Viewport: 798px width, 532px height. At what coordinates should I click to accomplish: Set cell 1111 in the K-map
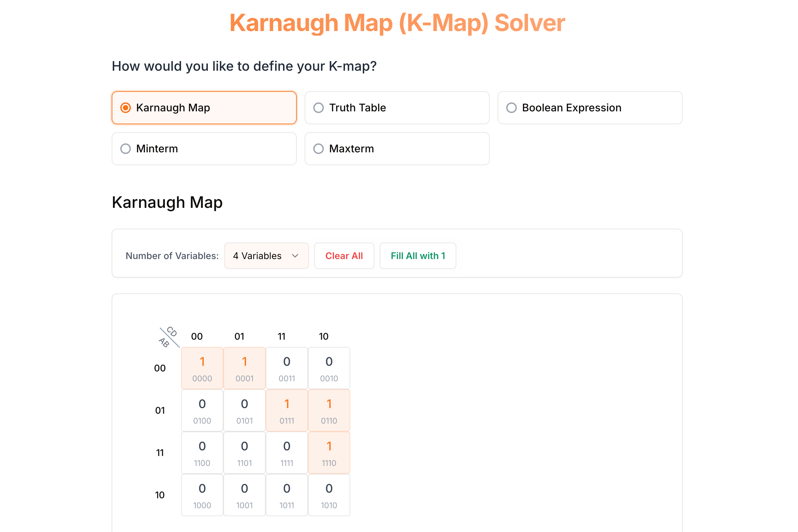[287, 453]
